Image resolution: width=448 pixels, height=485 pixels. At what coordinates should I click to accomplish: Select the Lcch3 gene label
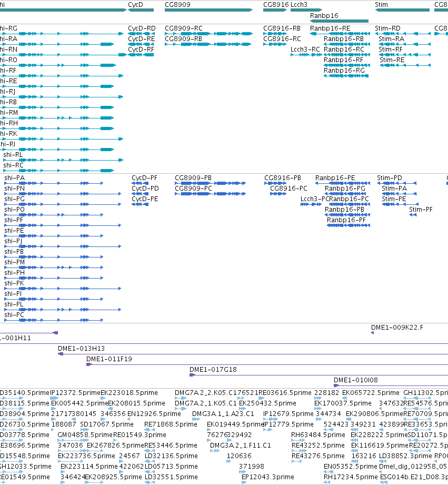pos(299,5)
